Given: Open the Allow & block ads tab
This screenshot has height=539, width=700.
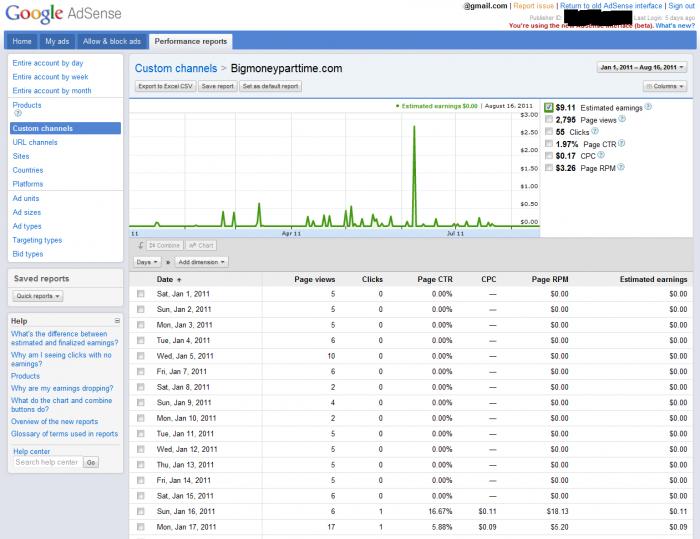Looking at the screenshot, I should coord(111,41).
